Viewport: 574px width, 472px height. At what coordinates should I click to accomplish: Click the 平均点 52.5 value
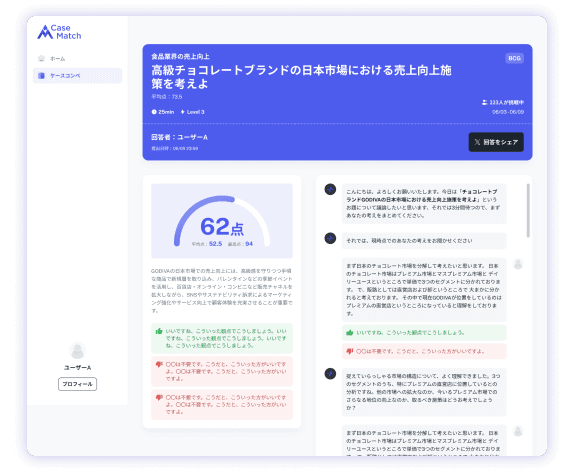pyautogui.click(x=216, y=244)
